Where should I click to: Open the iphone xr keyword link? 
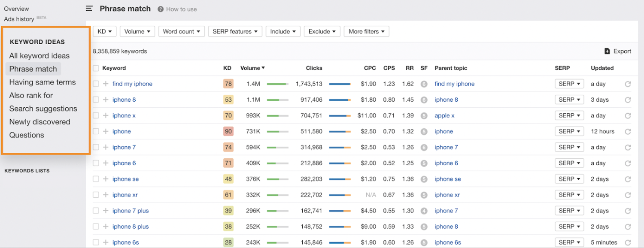(x=125, y=195)
